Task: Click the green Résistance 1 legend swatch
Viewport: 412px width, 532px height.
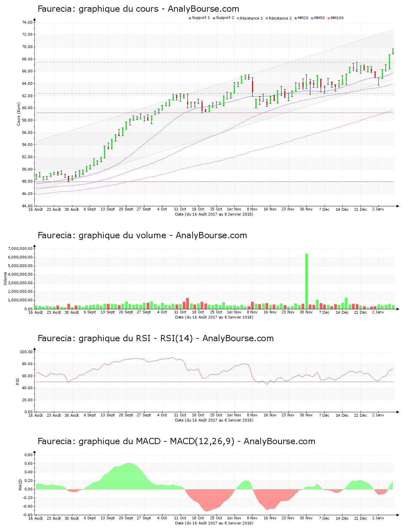Action: 238,18
